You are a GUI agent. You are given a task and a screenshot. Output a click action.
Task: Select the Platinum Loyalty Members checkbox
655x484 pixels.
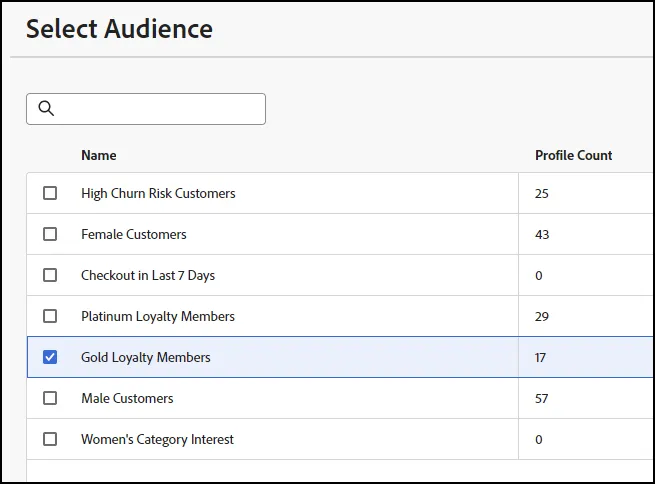click(x=50, y=316)
